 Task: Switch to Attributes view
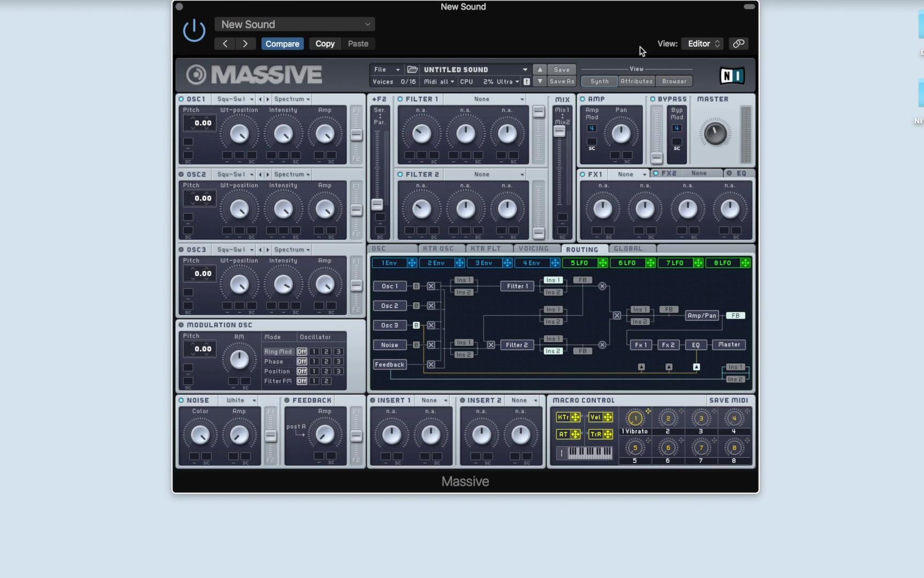pyautogui.click(x=636, y=81)
